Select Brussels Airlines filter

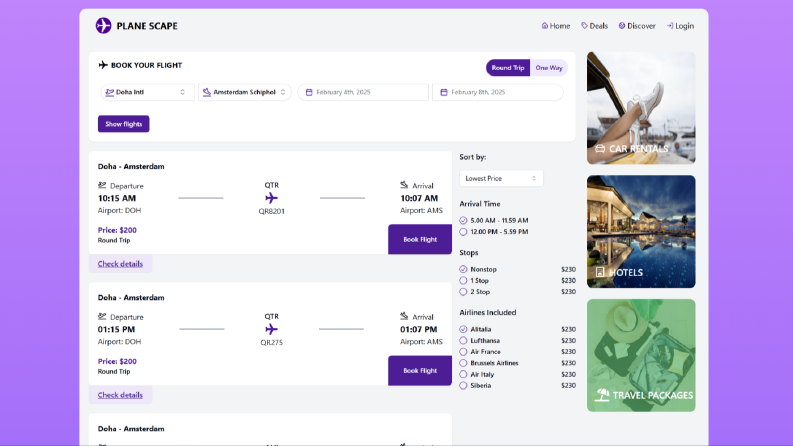click(x=463, y=363)
